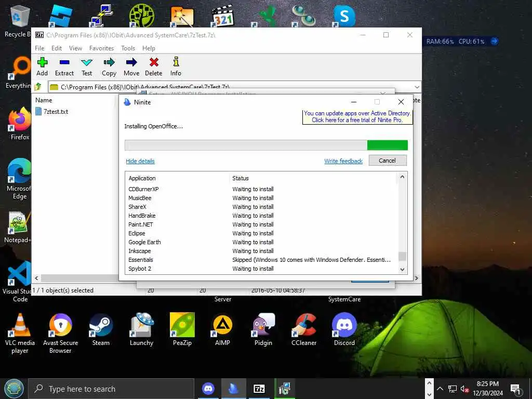Open the CCleaner desktop icon
This screenshot has height=399, width=532.
tap(304, 330)
